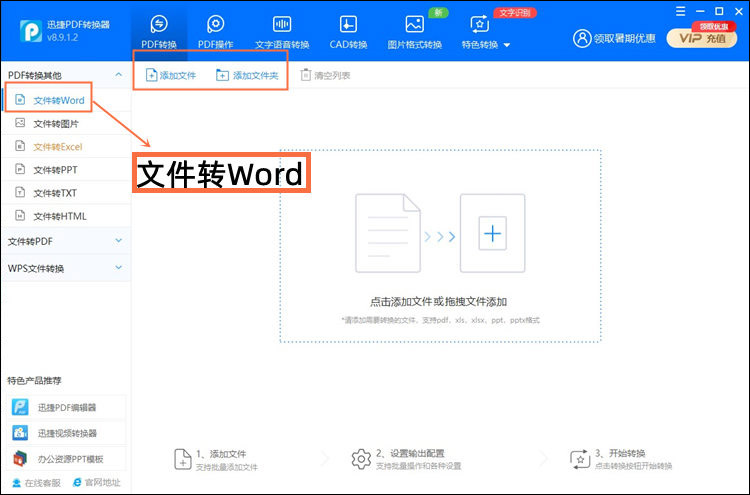The height and width of the screenshot is (495, 750).
Task: Open 办公资源PPT模板 recommendation
Action: pos(67,459)
